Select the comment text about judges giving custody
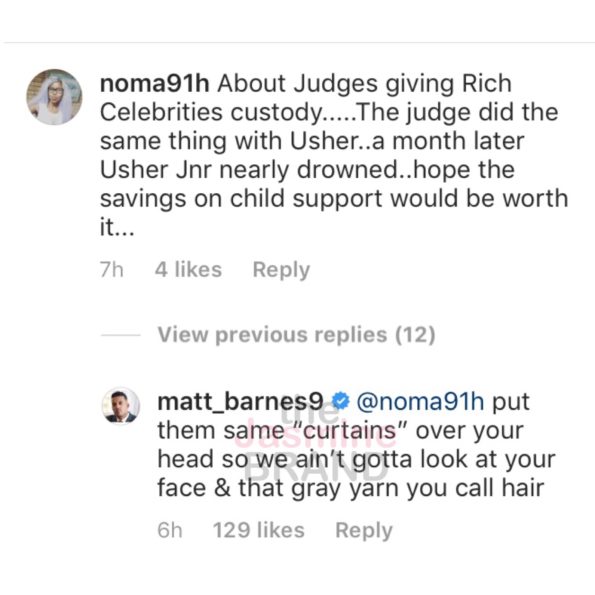The height and width of the screenshot is (595, 595). pyautogui.click(x=334, y=155)
